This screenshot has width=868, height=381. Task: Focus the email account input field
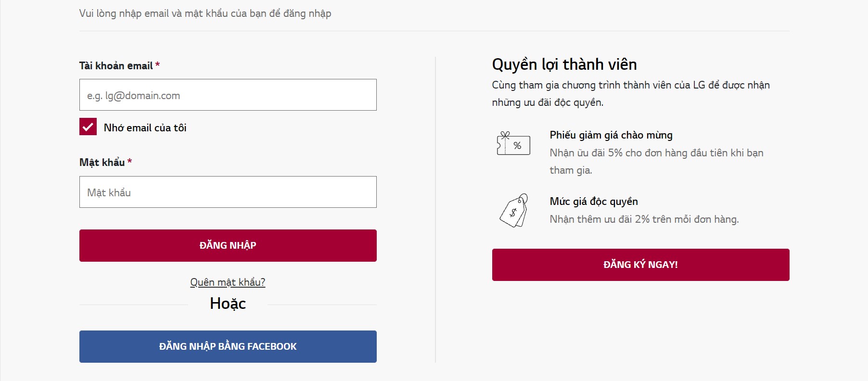[228, 95]
